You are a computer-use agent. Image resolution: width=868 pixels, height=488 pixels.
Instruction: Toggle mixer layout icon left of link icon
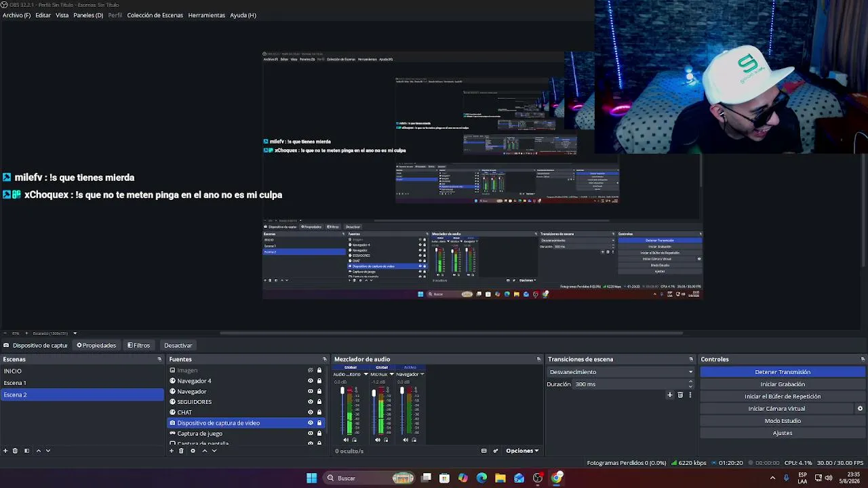[x=484, y=451]
